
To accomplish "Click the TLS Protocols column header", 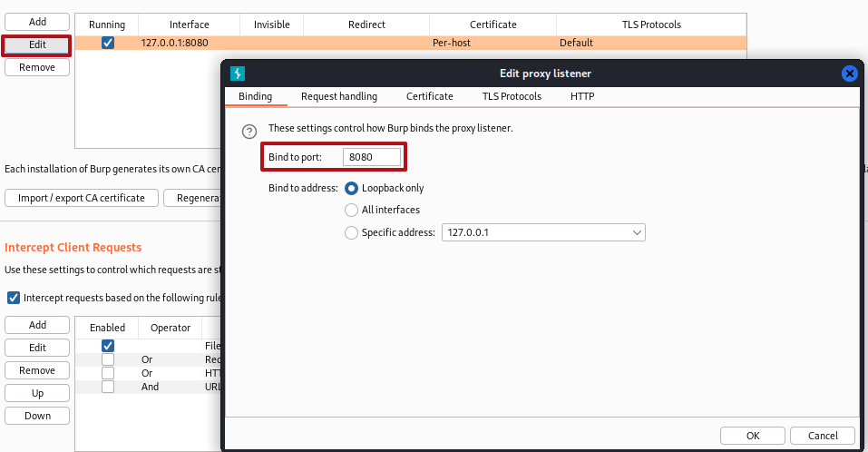I will 651,25.
